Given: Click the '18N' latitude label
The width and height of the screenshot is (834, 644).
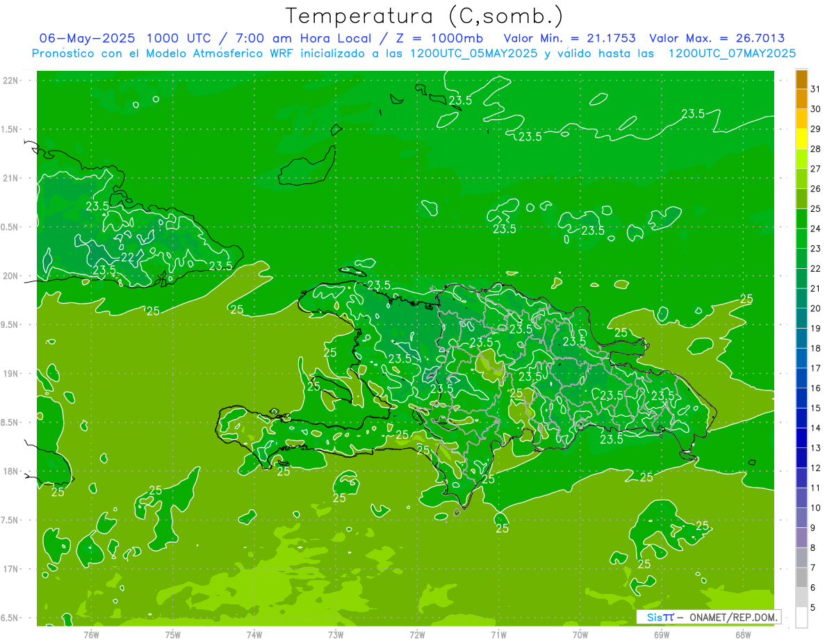Looking at the screenshot, I should [11, 471].
